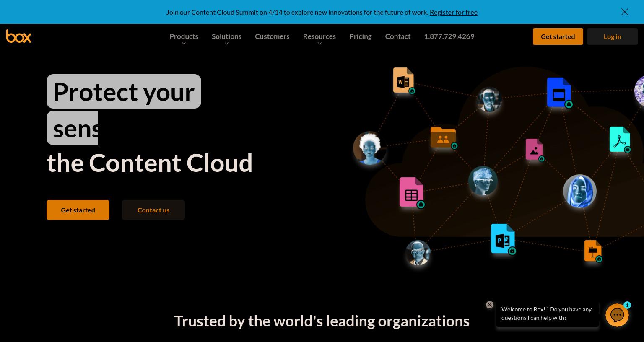The image size is (644, 342).
Task: Go to the Pricing page
Action: click(x=360, y=36)
